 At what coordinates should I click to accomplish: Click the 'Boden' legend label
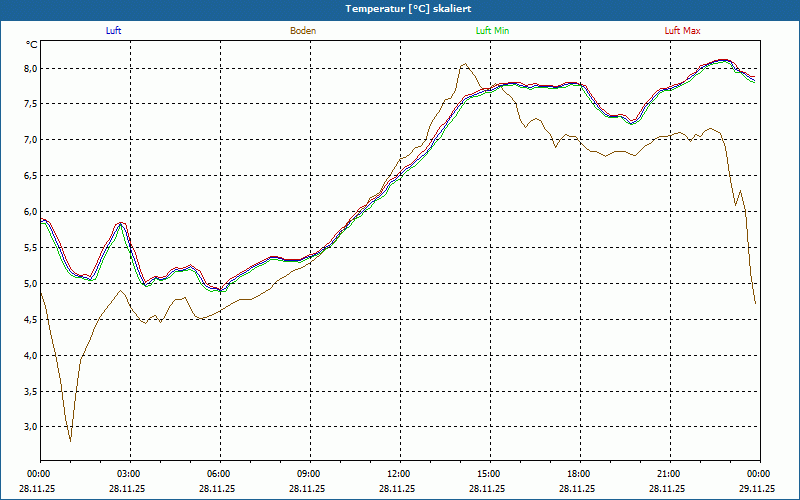pos(303,31)
